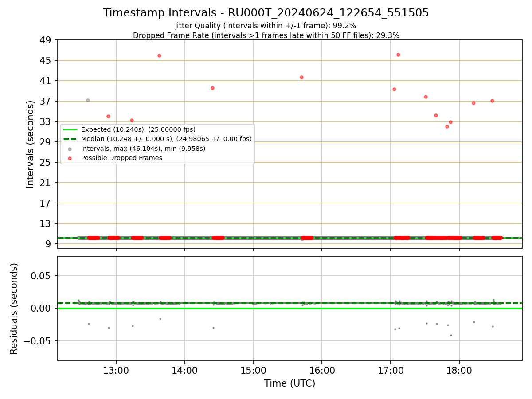Click the dashed dark green line sample in the legend
The image size is (532, 399).
click(70, 139)
